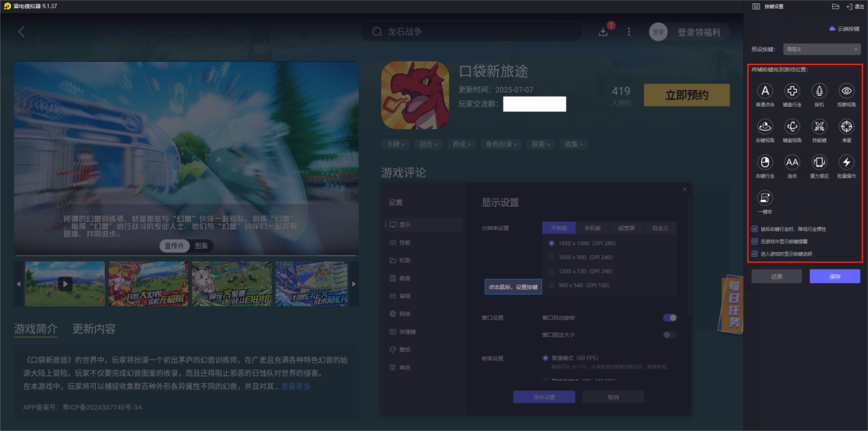Switch to the 自定义 resolution tab
This screenshot has height=431, width=868.
coord(660,227)
